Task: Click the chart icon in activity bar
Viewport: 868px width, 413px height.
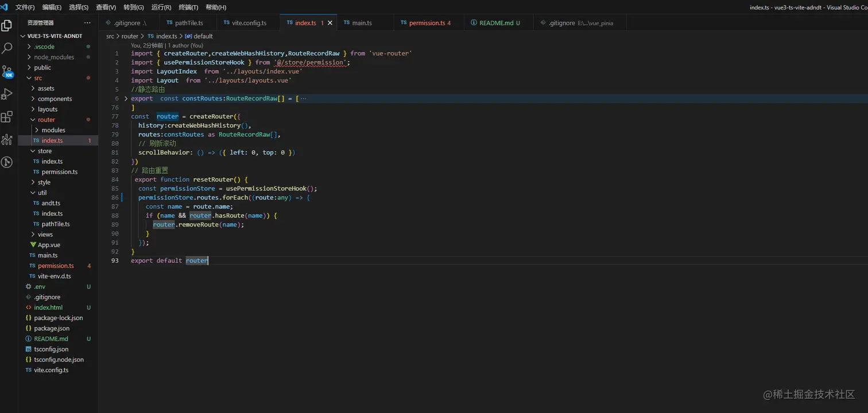Action: [7, 139]
